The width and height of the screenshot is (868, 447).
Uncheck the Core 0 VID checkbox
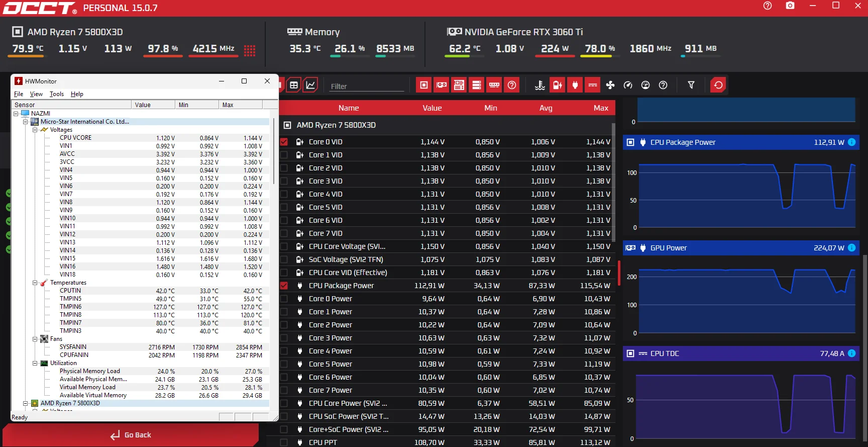(x=284, y=142)
